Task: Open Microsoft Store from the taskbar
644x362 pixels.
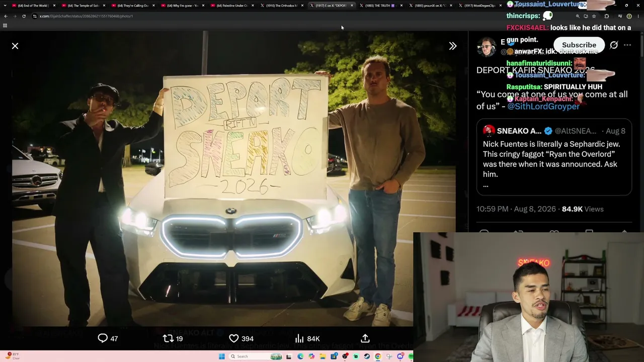Action: click(x=334, y=356)
